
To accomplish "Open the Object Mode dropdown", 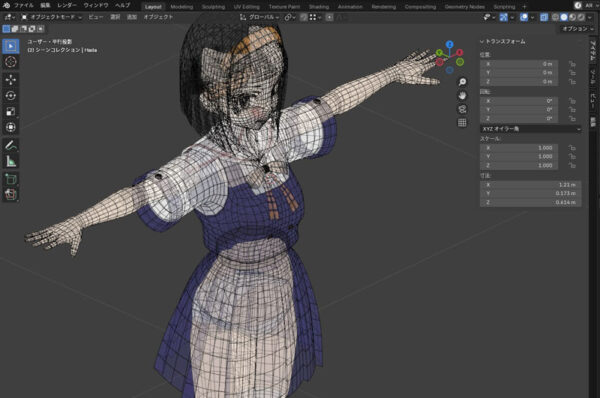I will point(52,17).
